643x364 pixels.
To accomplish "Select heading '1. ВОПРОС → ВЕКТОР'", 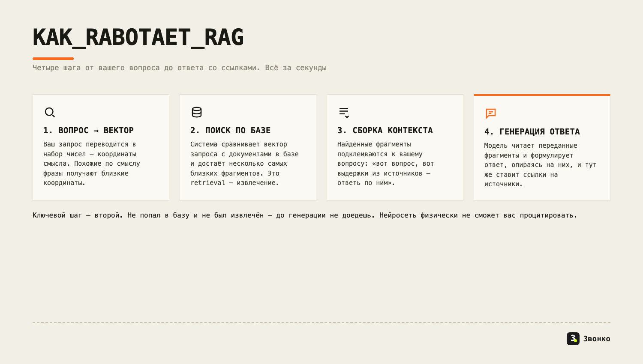I will pos(89,130).
